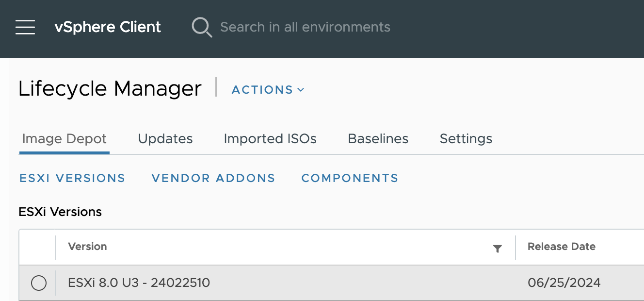Sort by the Version column header
This screenshot has width=644, height=301.
88,247
